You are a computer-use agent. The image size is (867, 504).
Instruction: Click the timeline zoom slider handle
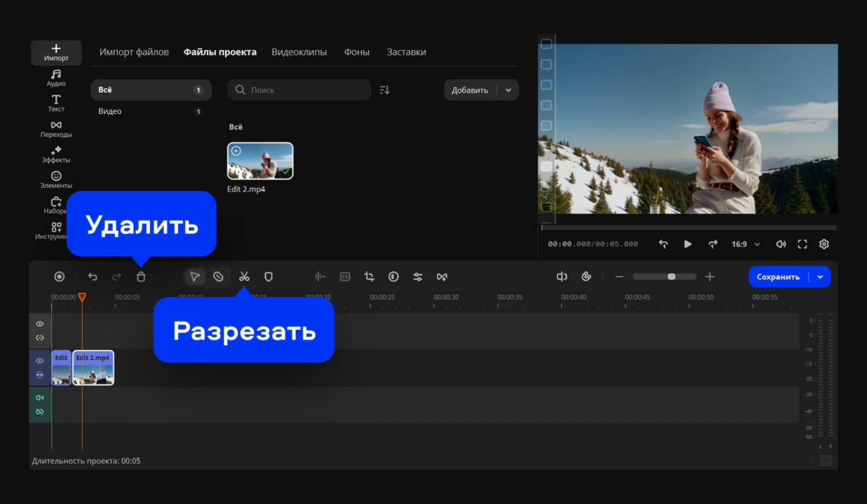coord(671,277)
